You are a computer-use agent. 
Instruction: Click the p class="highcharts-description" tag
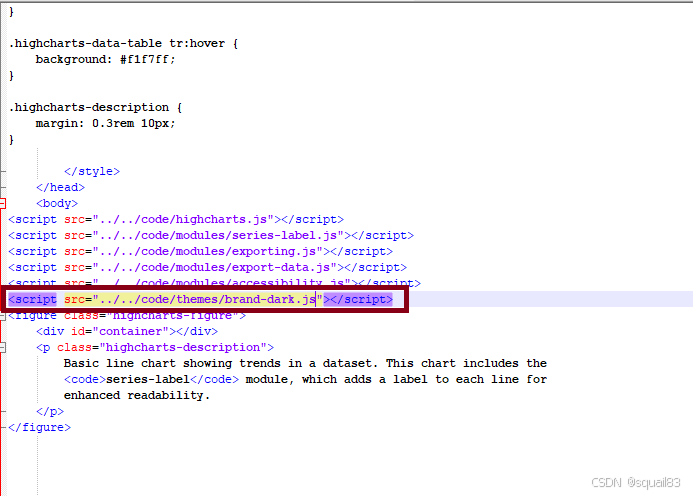[x=155, y=347]
